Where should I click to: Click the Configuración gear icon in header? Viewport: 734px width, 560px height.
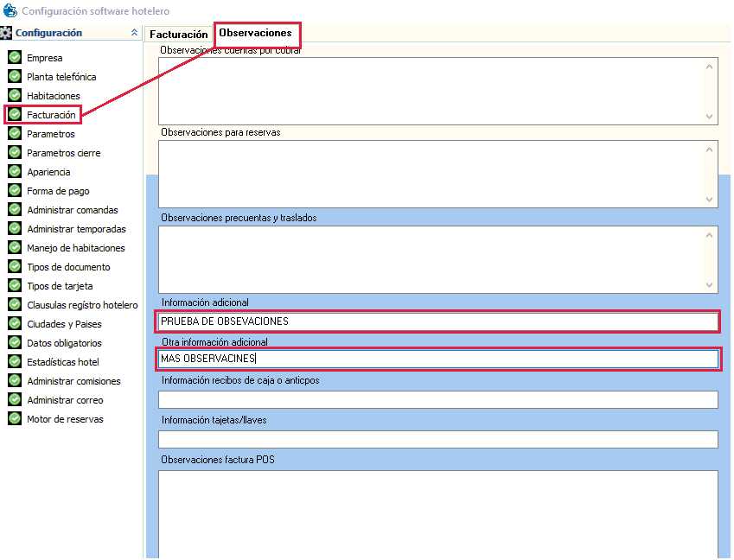(6, 33)
